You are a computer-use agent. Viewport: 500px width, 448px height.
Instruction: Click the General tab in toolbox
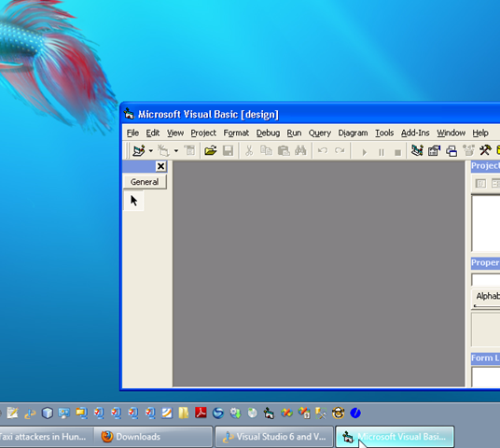coord(145,182)
